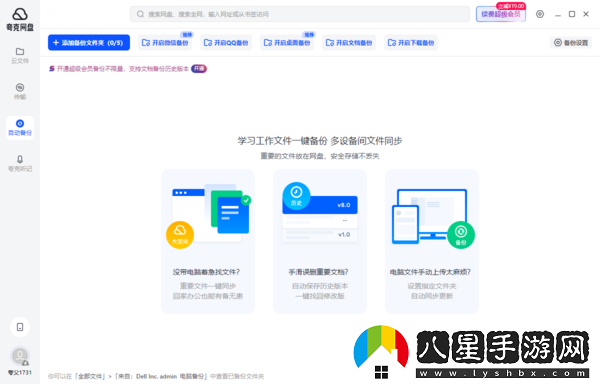This screenshot has width=600, height=384.
Task: Click the 没带电脑着急找文件 card
Action: coord(208,241)
